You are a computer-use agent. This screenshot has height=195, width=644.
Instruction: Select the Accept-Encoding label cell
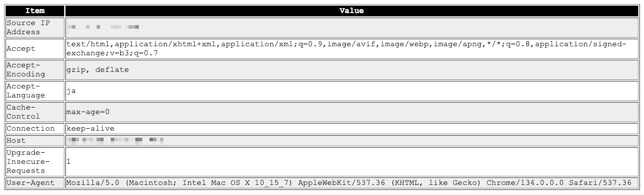pyautogui.click(x=35, y=70)
